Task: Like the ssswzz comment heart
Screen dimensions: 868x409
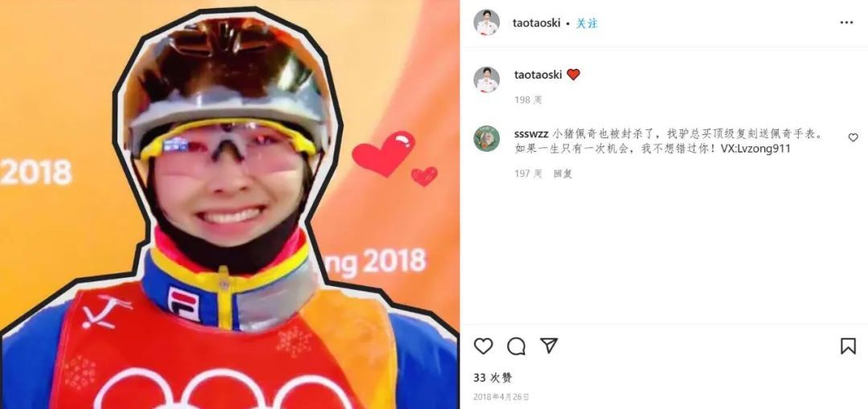Action: (853, 137)
